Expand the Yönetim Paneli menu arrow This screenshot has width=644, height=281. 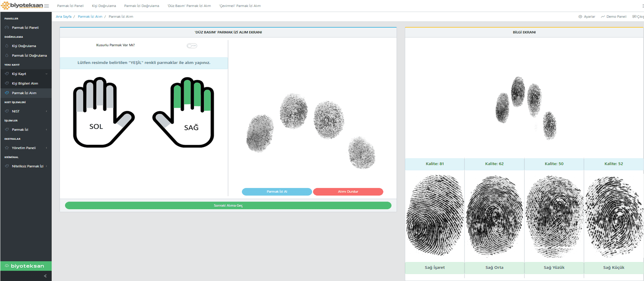46,148
